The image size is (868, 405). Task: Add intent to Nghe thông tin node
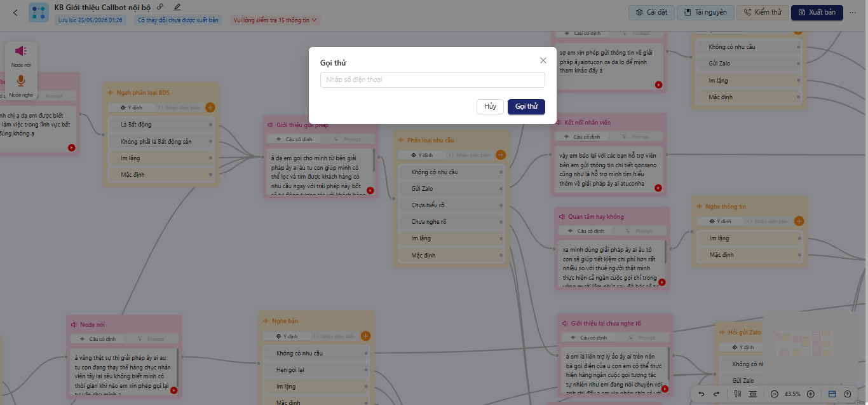pos(799,221)
